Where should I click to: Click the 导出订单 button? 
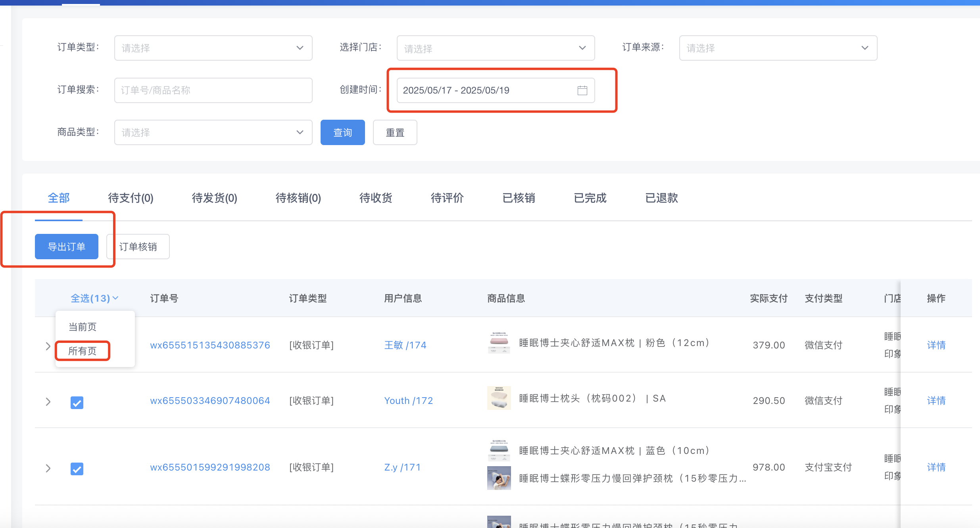67,247
